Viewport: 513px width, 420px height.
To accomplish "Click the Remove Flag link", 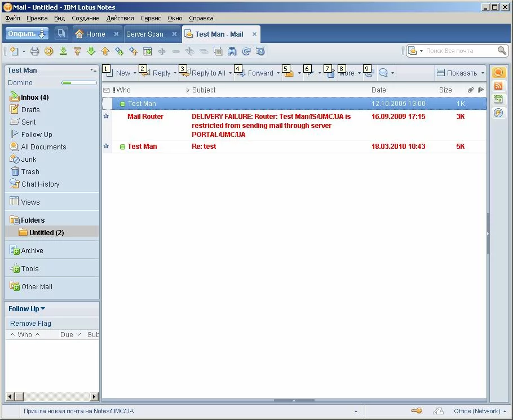I will tap(30, 324).
